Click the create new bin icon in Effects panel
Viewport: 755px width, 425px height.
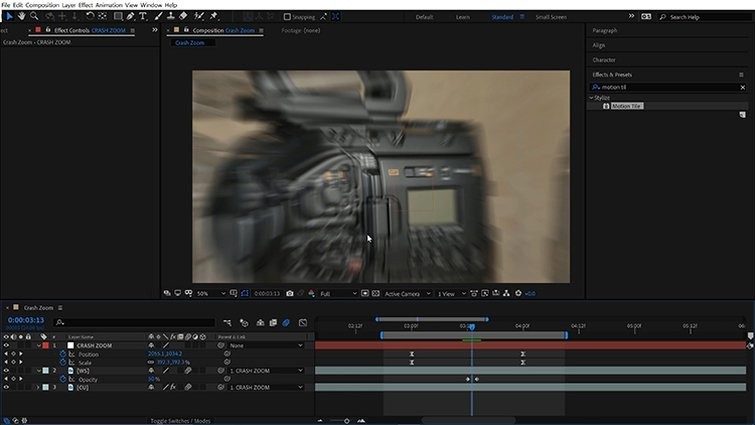(742, 115)
